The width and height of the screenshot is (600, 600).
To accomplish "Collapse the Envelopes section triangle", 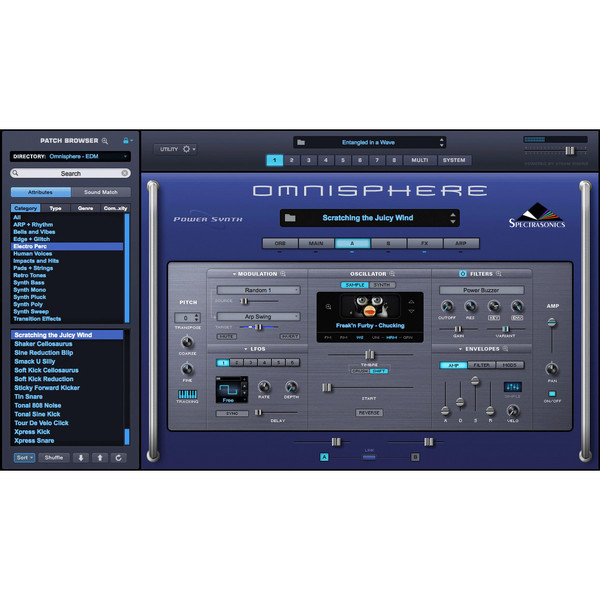I will tap(460, 349).
